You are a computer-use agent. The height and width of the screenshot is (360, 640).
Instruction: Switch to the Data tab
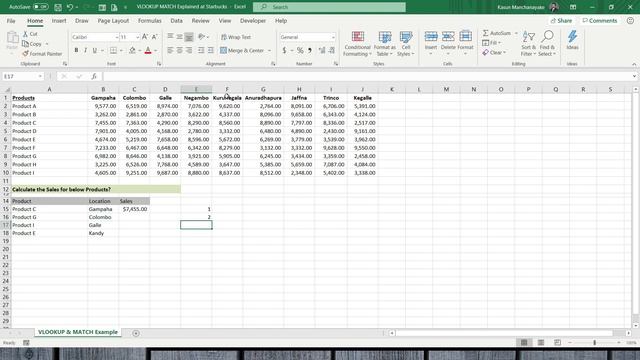click(x=176, y=21)
